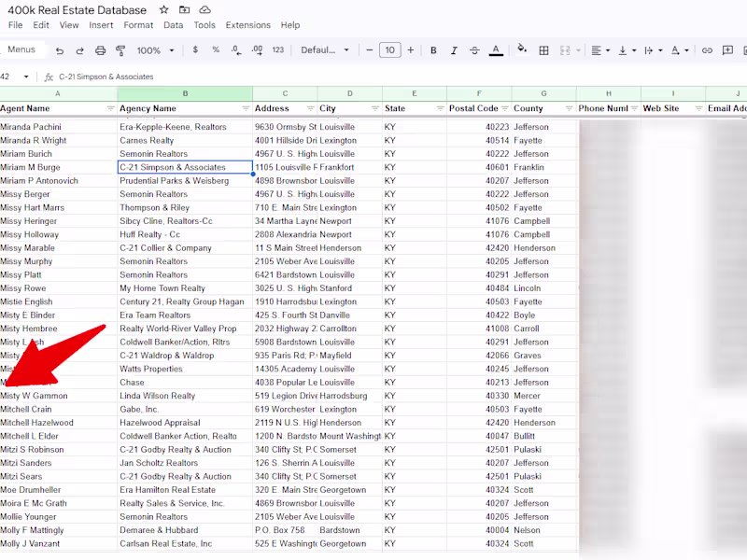
Task: Click the Insert comment icon
Action: coord(726,50)
